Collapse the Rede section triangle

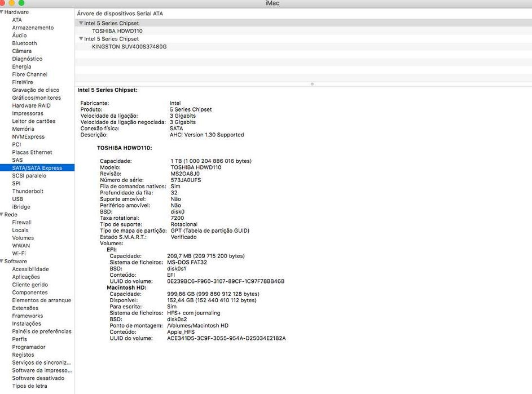pyautogui.click(x=2, y=214)
